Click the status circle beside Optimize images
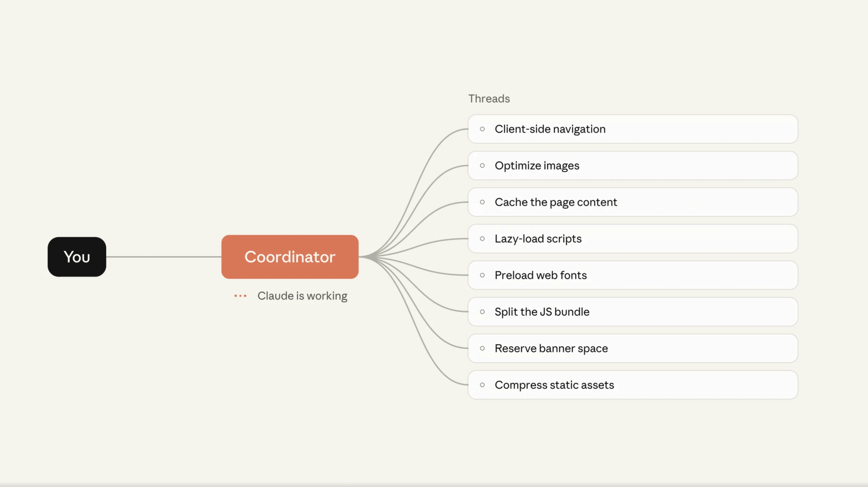 pos(482,165)
